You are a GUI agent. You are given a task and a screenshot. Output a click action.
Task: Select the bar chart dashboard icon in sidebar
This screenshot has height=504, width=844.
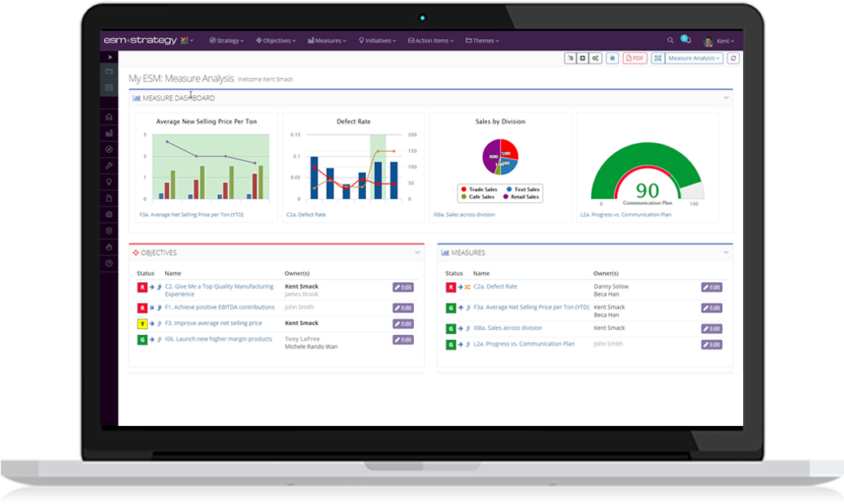[109, 133]
